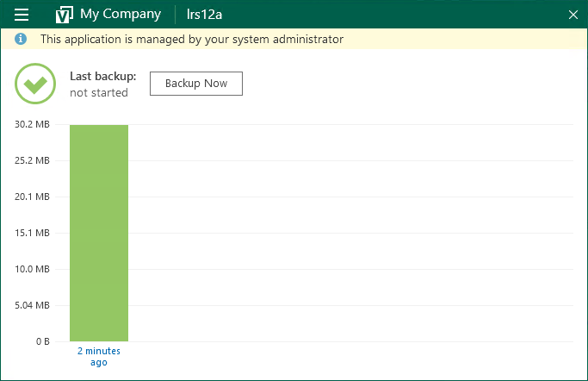Click the 'not started' status text
The image size is (588, 381).
(99, 93)
